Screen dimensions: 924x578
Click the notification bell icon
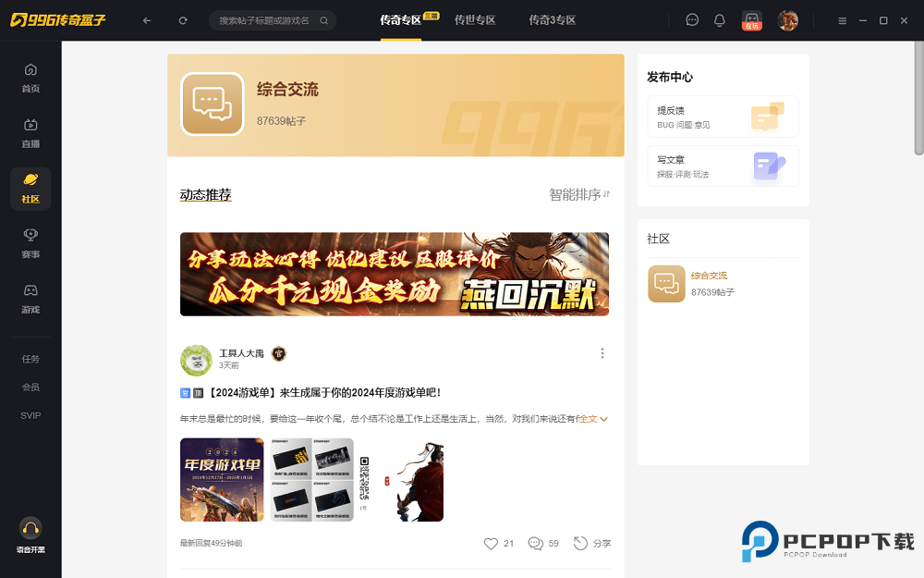pos(720,20)
